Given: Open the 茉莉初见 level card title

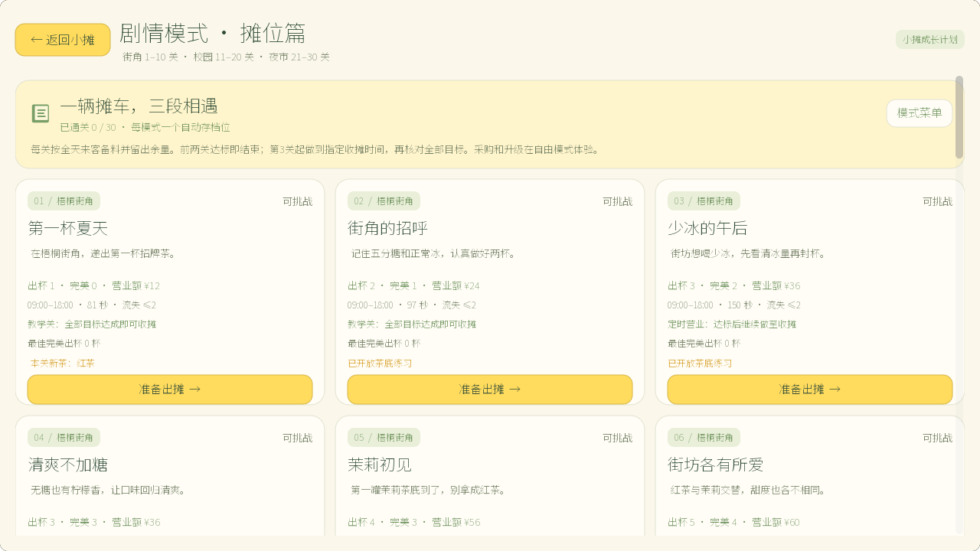Looking at the screenshot, I should [x=380, y=465].
